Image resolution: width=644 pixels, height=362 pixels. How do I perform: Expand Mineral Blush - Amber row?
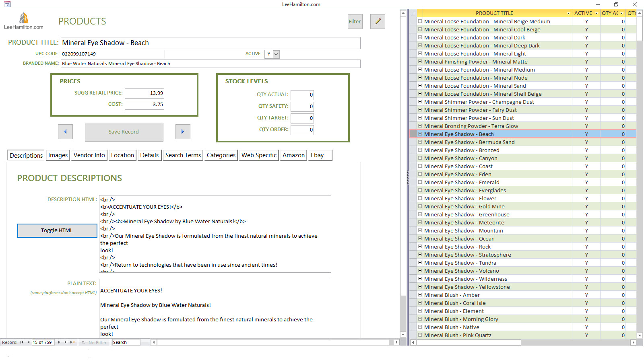click(420, 295)
